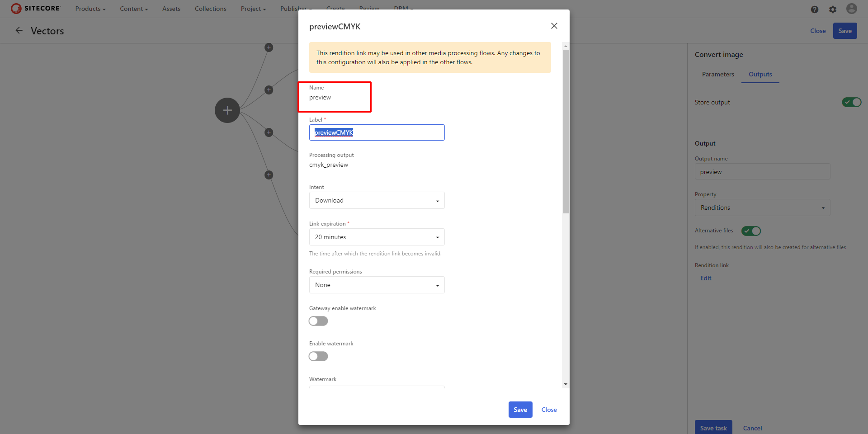This screenshot has width=868, height=434.
Task: Toggle Gateway enable watermark switch
Action: coord(318,321)
